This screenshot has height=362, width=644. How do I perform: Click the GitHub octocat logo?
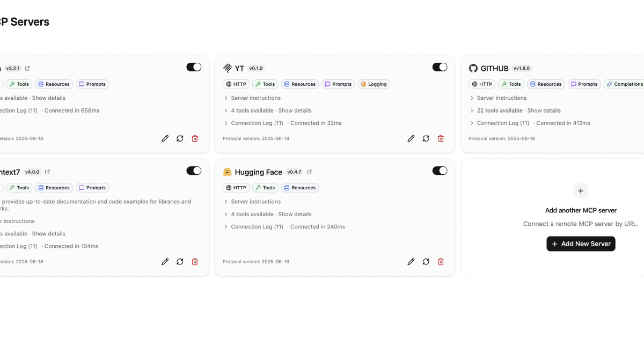(473, 68)
